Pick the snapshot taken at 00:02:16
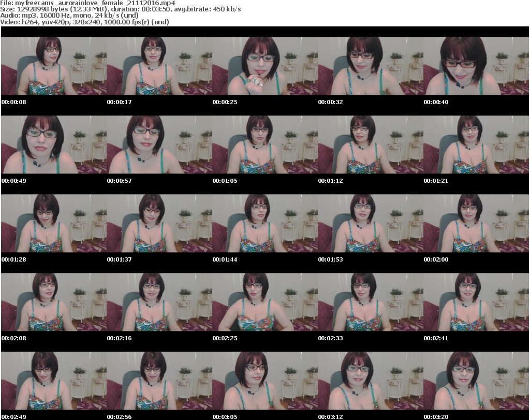Viewport: 530px width, 420px height. coord(159,302)
